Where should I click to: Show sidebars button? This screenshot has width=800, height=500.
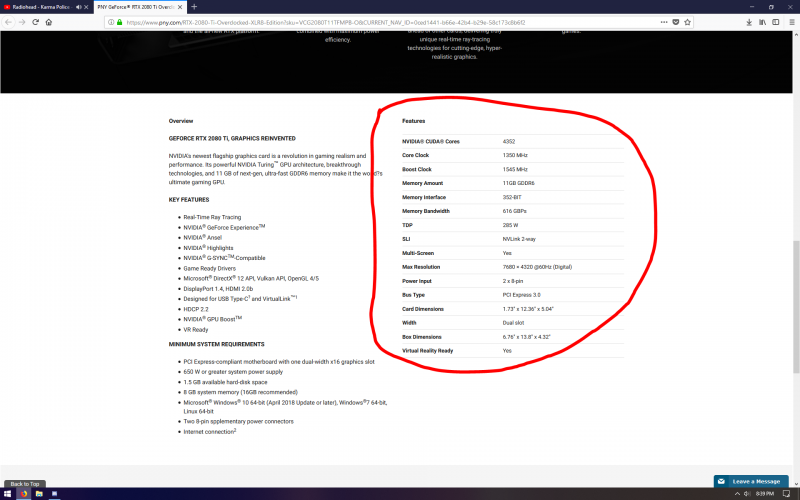[776, 22]
